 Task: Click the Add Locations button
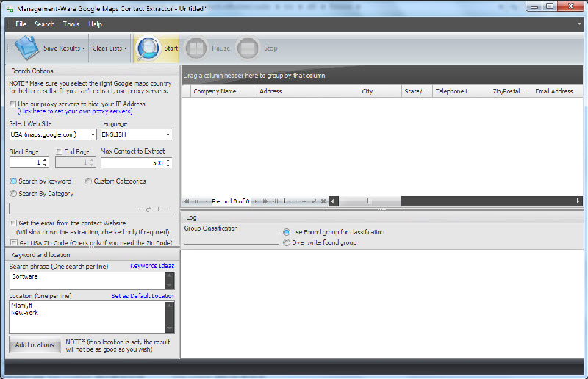click(x=35, y=344)
